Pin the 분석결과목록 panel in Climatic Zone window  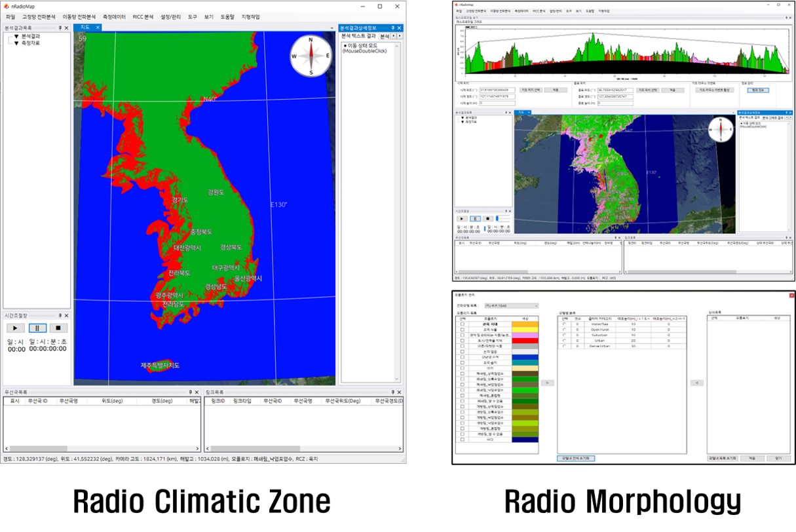60,28
